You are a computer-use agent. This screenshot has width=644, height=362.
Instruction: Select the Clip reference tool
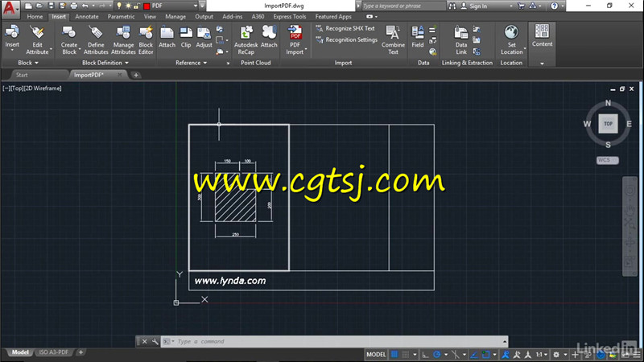point(186,37)
